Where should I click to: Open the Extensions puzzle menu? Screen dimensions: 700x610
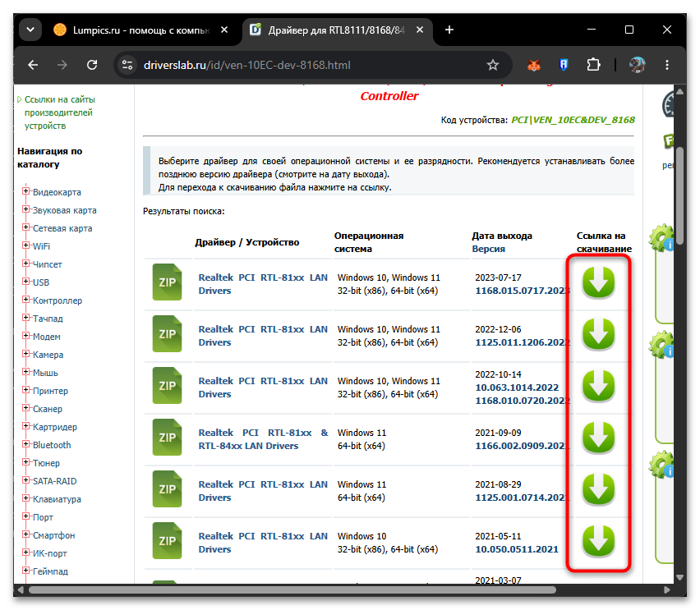coord(593,65)
